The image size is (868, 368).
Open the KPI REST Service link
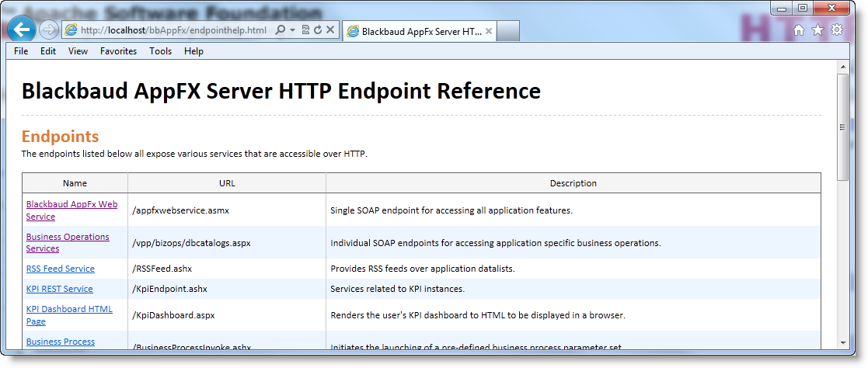coord(59,289)
